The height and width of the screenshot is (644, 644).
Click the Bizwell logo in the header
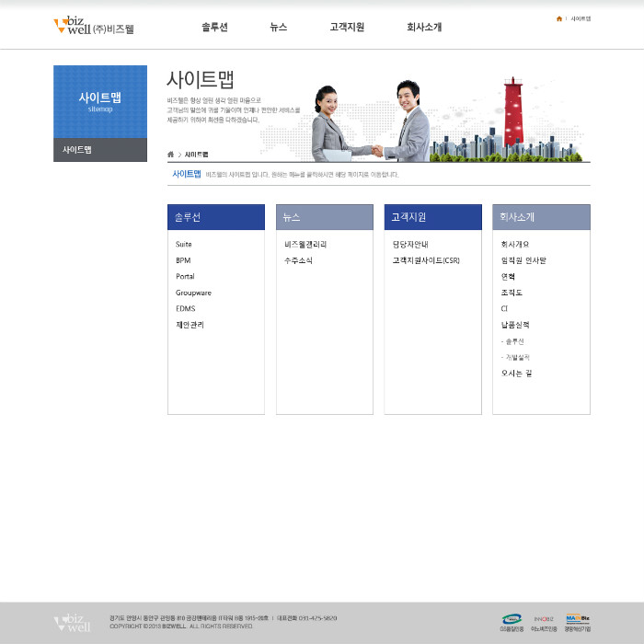tap(94, 26)
